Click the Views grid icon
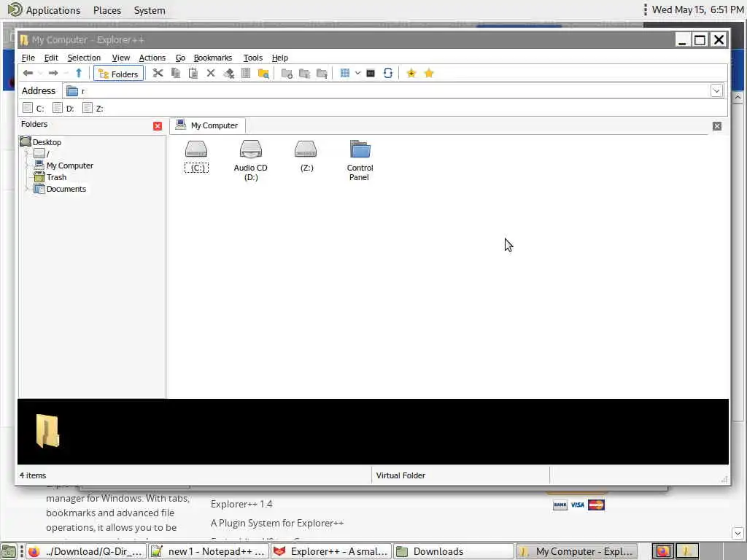 (345, 73)
